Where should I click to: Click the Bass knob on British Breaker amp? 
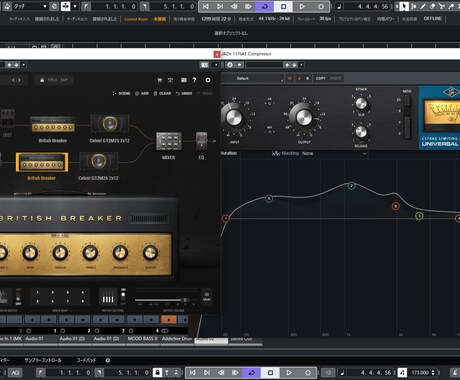point(30,253)
